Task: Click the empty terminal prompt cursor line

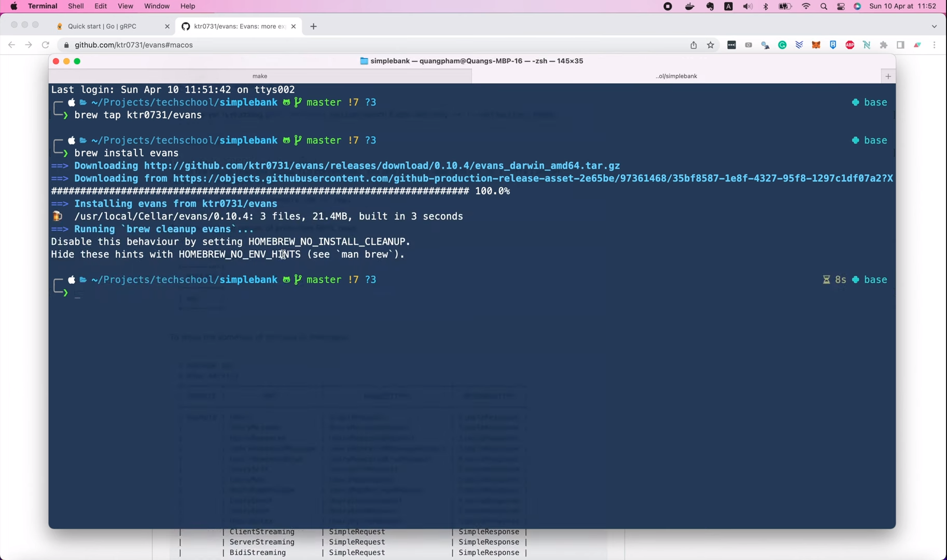Action: point(77,293)
